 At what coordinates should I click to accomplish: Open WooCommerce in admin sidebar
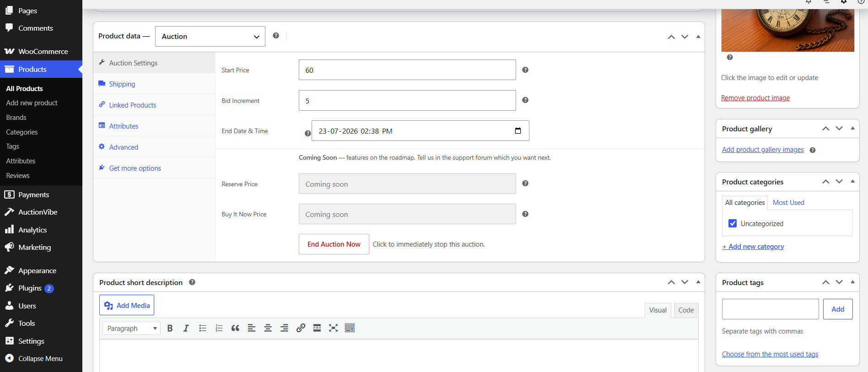point(41,51)
